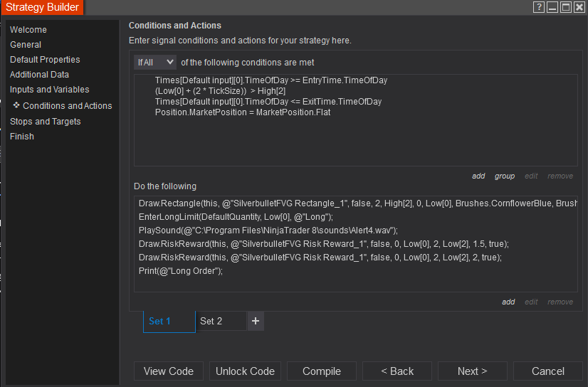Screen dimensions: 588x387
Task: Click the View Code button
Action: point(169,371)
